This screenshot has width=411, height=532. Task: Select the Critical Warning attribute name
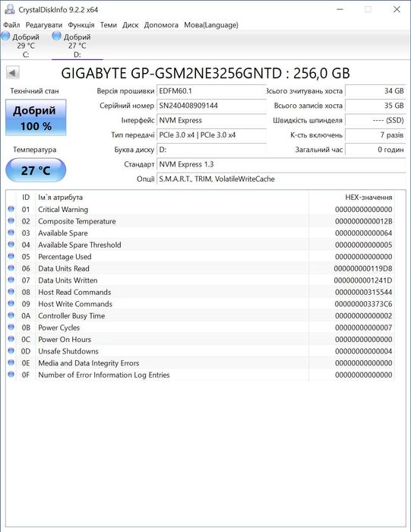coord(63,209)
